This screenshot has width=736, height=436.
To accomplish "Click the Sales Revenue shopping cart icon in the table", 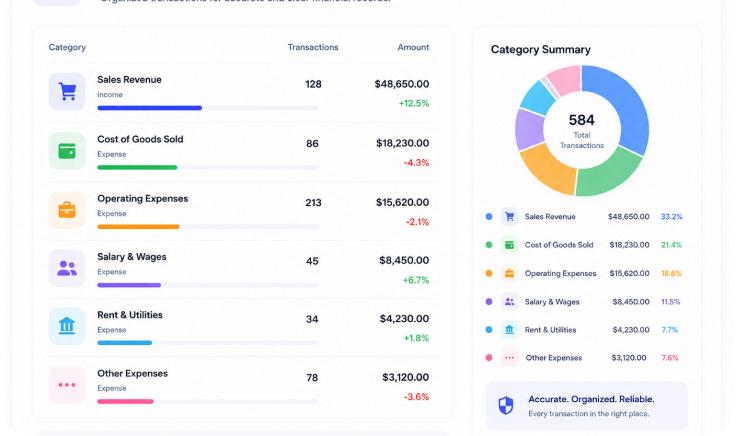I will [67, 92].
